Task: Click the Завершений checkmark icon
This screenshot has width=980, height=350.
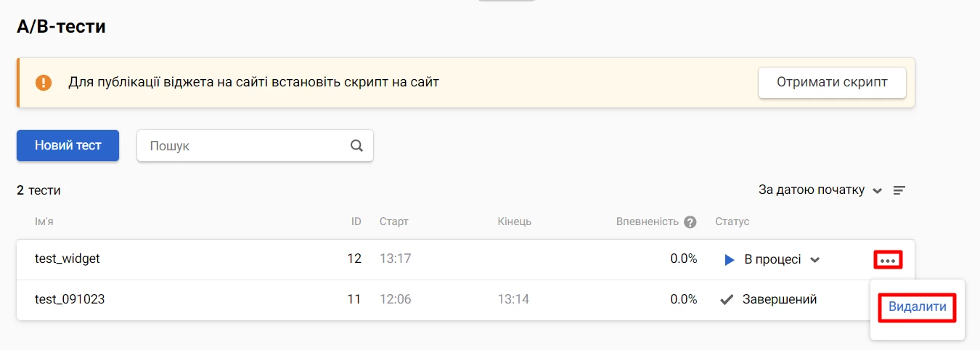Action: 726,299
